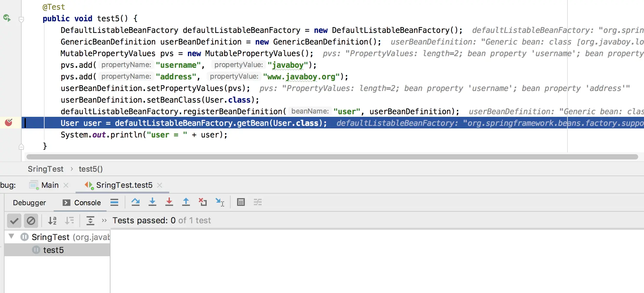Click the Run to Cursor icon
Image resolution: width=644 pixels, height=293 pixels.
tap(220, 202)
